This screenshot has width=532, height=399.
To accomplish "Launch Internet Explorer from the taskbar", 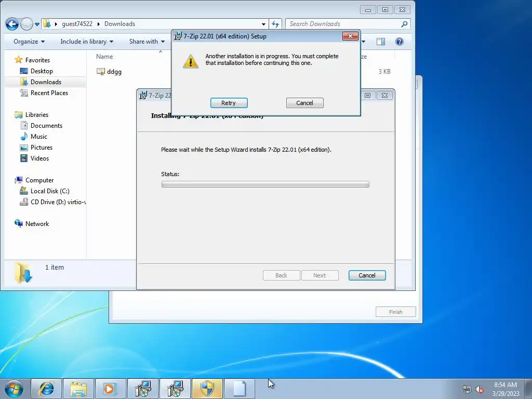I will [46, 389].
